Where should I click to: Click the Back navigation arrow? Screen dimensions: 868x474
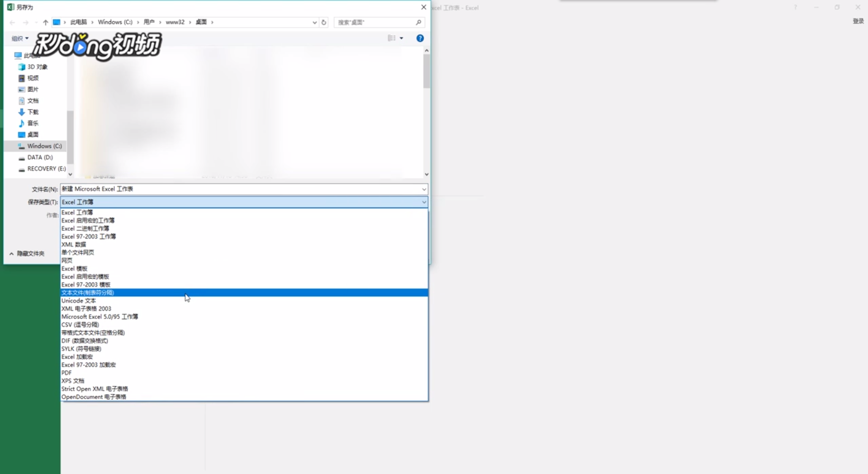[x=12, y=22]
